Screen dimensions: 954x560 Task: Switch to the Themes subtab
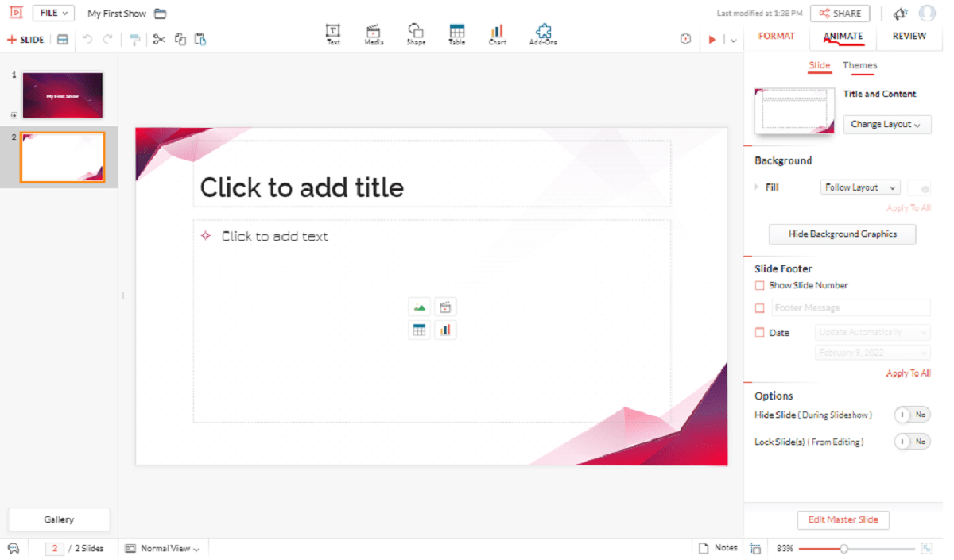tap(859, 65)
